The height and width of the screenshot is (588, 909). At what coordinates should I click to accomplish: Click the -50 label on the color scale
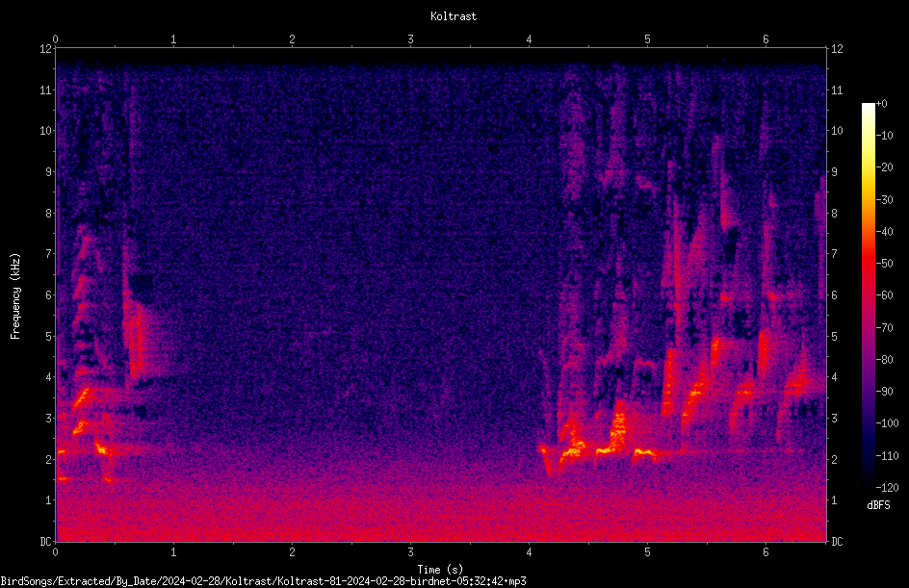885,263
